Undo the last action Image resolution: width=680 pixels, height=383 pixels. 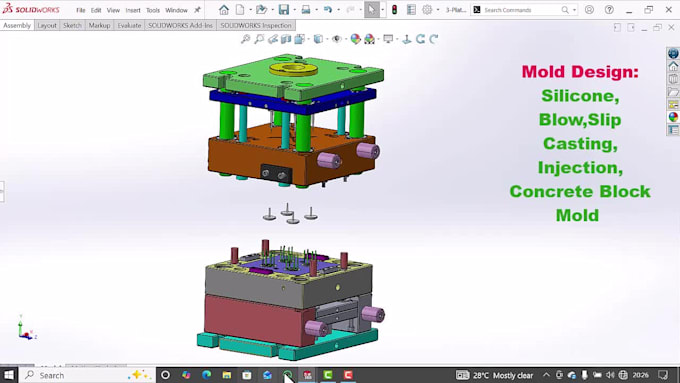coord(328,10)
